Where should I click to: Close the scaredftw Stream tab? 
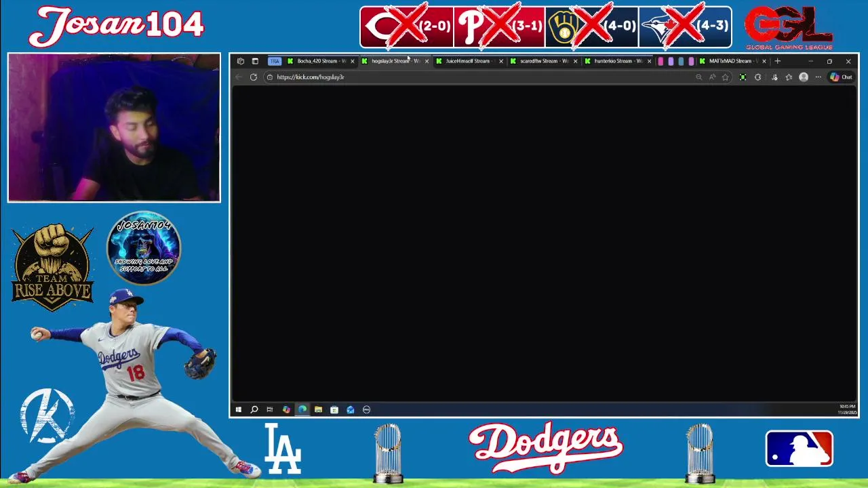575,61
